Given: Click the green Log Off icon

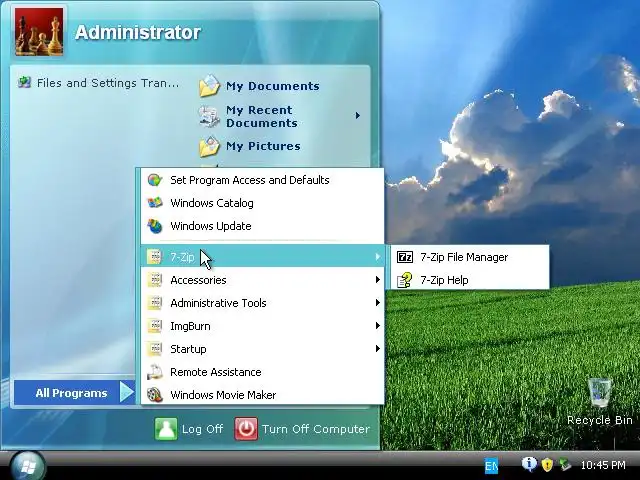Looking at the screenshot, I should (x=166, y=429).
